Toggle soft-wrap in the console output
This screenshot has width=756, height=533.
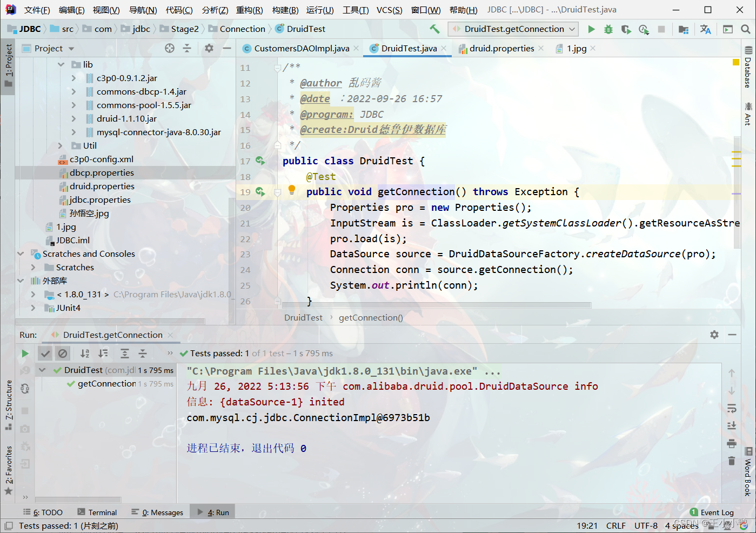click(732, 408)
